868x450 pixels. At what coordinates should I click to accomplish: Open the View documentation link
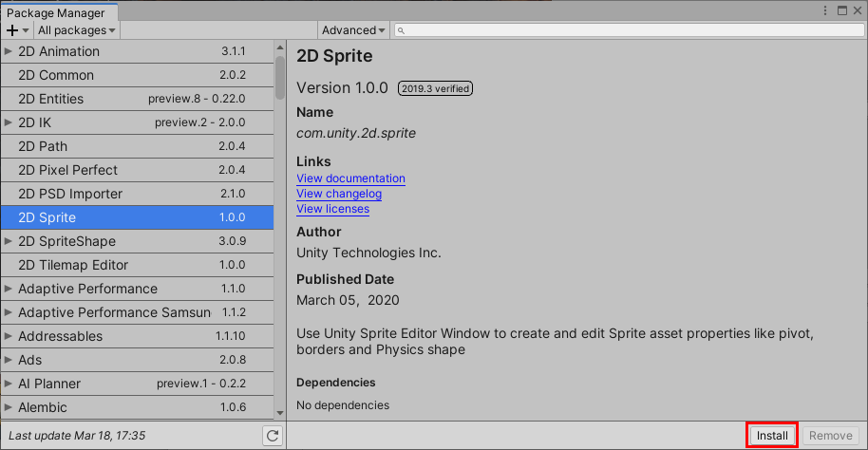click(350, 178)
